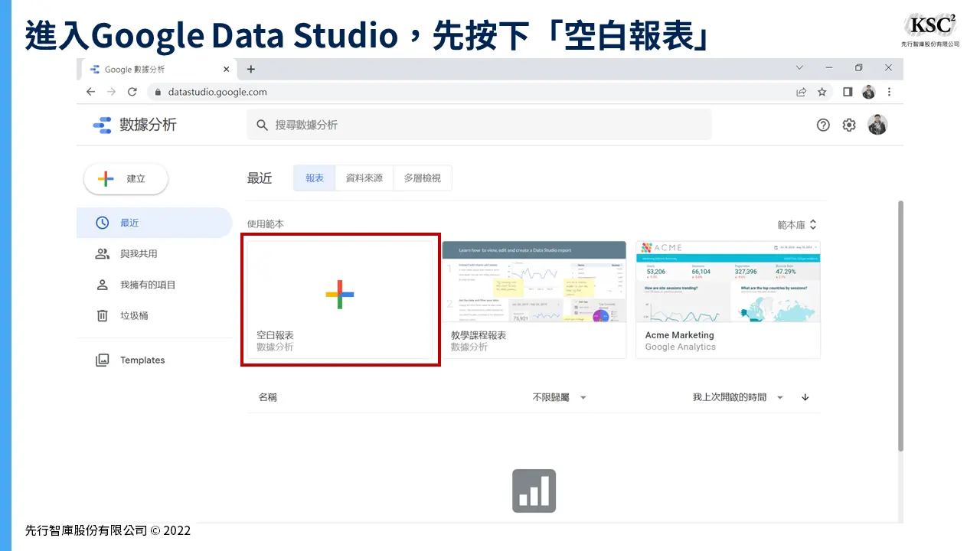Screen dimensions: 980x551
Task: Open a new browser tab with plus
Action: pyautogui.click(x=251, y=69)
